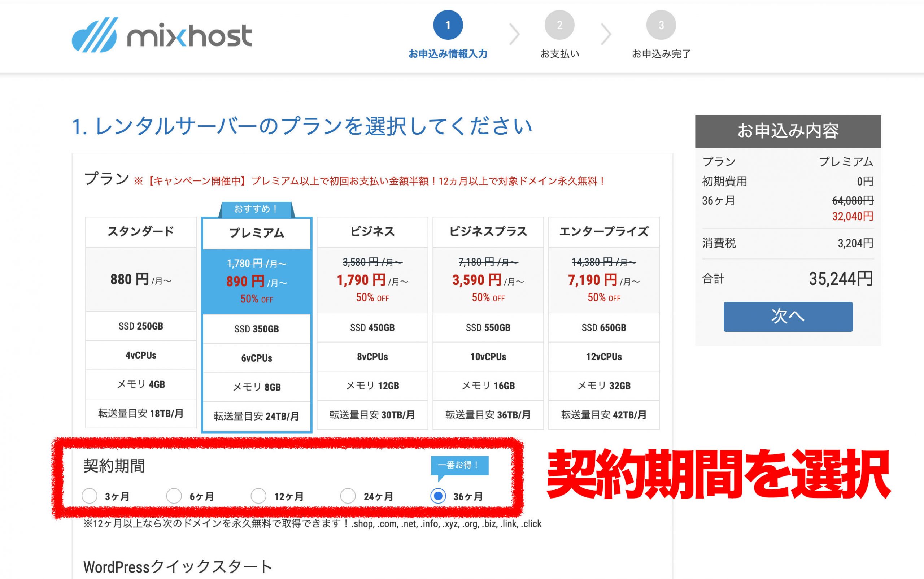
Task: Click the 一番お得! speech bubble badge
Action: point(459,465)
